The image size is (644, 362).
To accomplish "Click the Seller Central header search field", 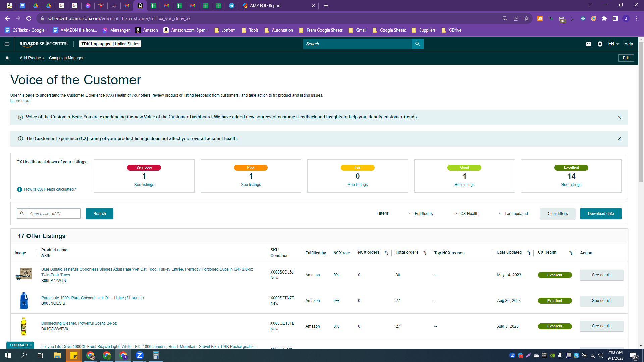I will [357, 44].
